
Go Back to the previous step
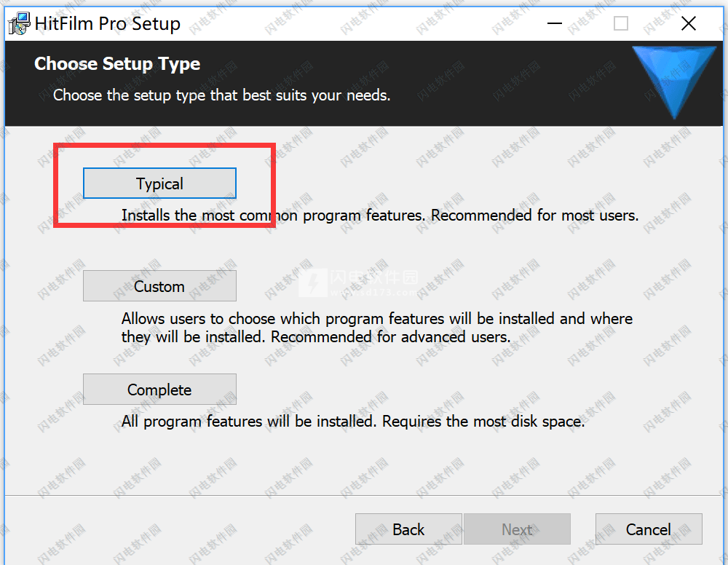[408, 529]
